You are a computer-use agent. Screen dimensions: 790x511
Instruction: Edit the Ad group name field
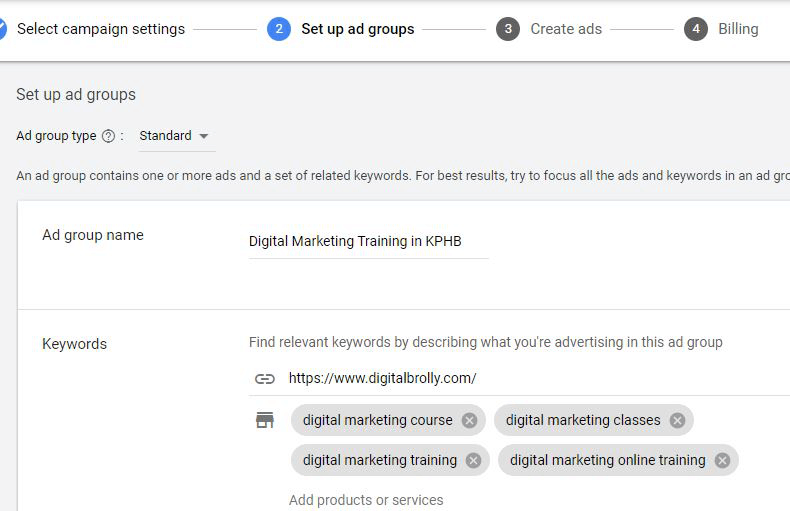[x=367, y=241]
